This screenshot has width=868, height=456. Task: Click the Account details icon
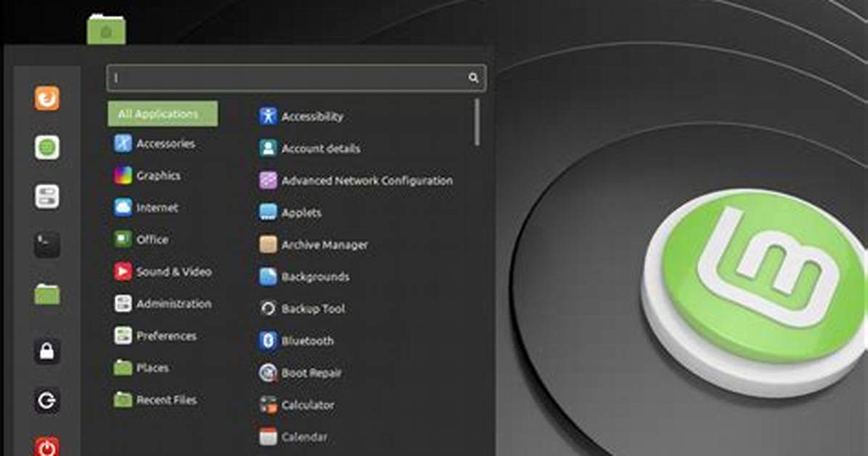[268, 149]
